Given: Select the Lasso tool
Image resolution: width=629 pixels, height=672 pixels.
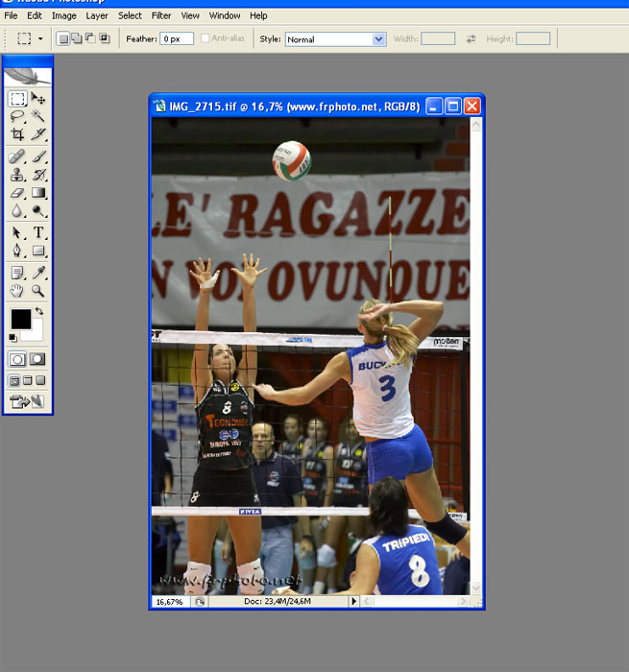Looking at the screenshot, I should (x=17, y=117).
